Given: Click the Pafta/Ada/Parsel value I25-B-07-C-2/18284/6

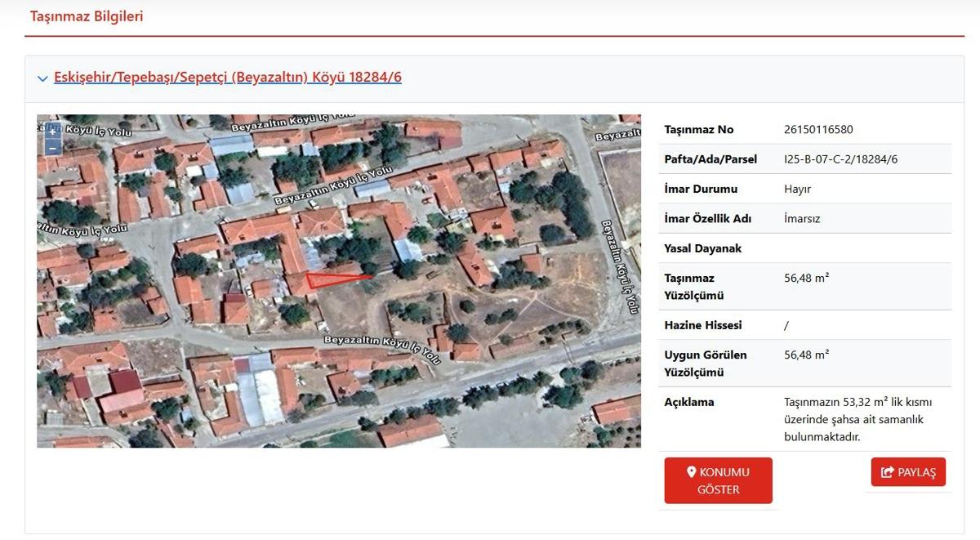Looking at the screenshot, I should tap(840, 159).
